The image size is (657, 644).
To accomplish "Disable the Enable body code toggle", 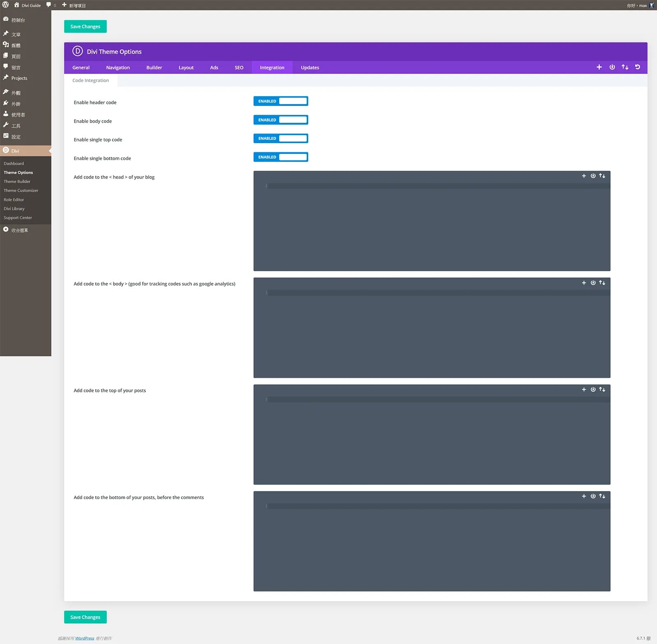I will 281,120.
